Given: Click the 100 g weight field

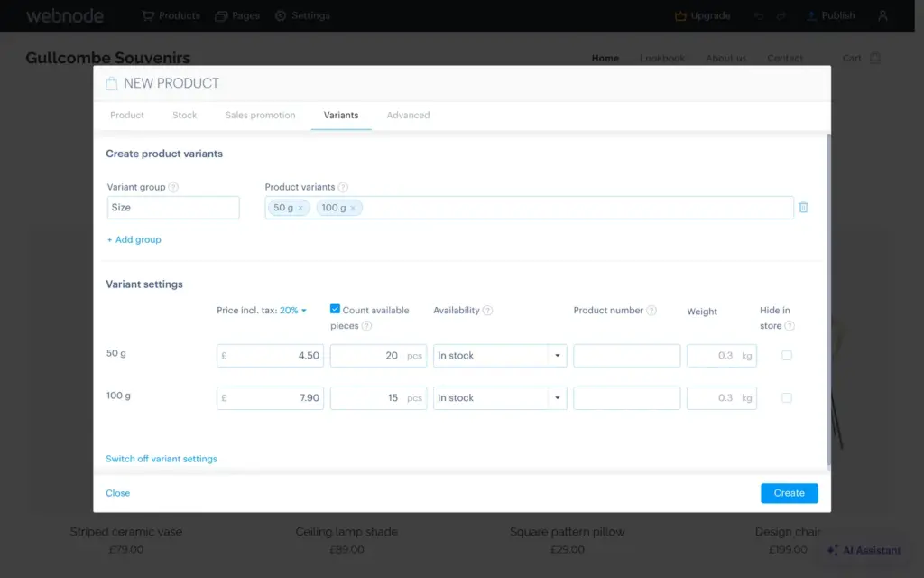Looking at the screenshot, I should (x=721, y=398).
